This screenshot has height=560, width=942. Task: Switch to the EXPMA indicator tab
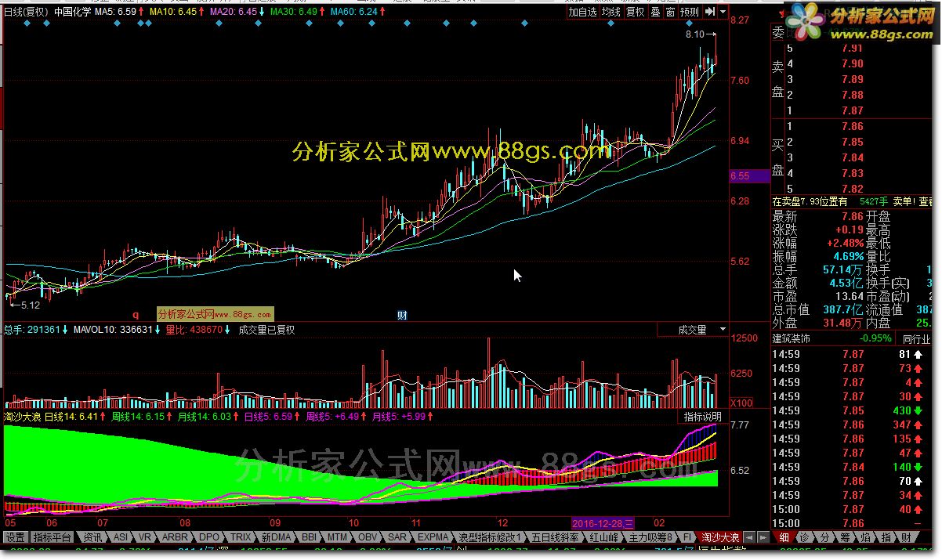click(433, 537)
